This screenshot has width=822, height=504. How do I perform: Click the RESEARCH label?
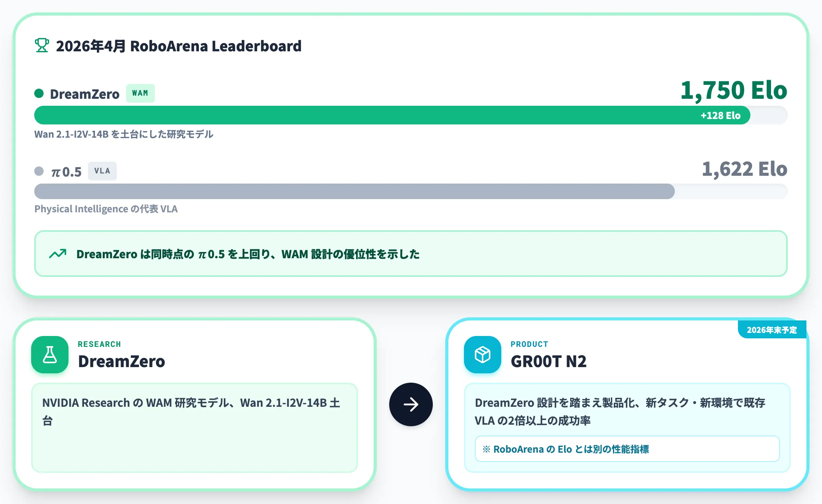coord(99,344)
